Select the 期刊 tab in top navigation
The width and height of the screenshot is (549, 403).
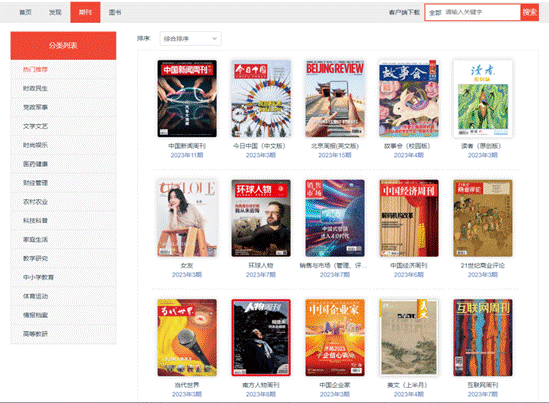85,12
